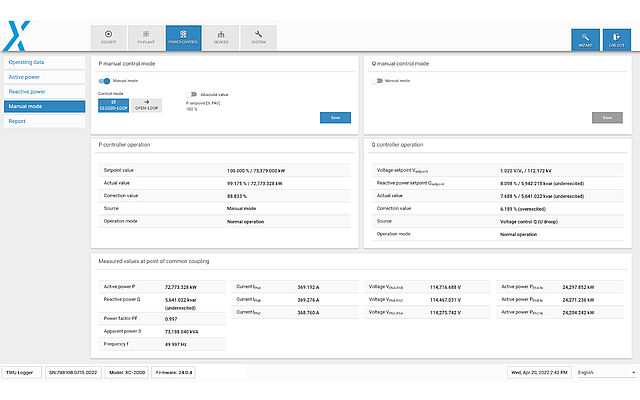Viewport: 640px width, 400px height.
Task: Click the 369.192 A current value
Action: (309, 287)
